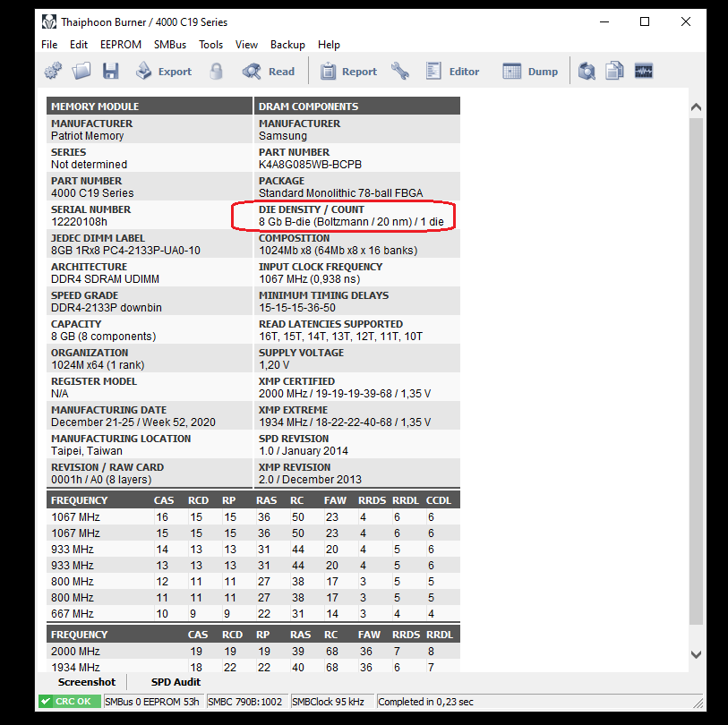Click the scrollbar down arrow
The image size is (728, 725).
tap(696, 654)
